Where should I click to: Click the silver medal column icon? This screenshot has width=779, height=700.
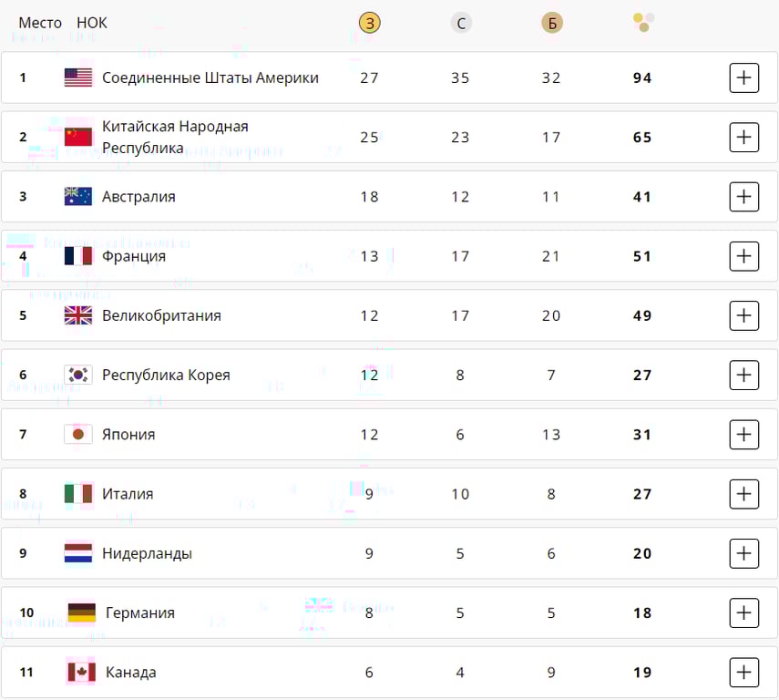tap(461, 23)
